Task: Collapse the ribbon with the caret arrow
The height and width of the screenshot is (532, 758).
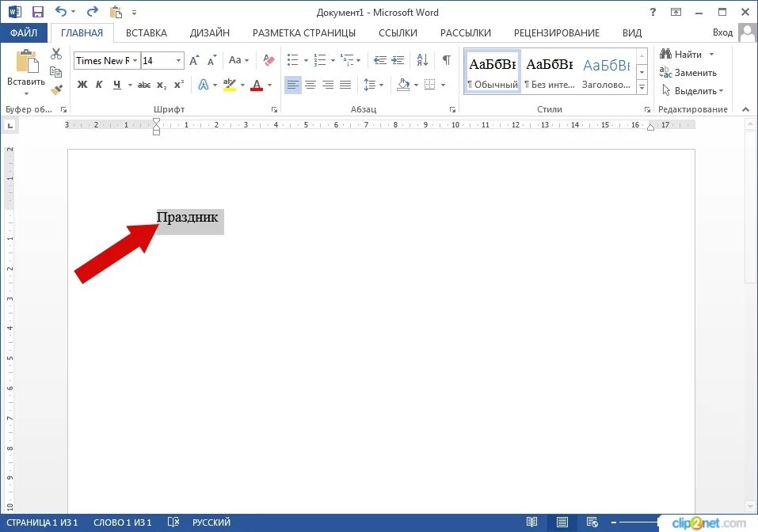Action: [x=746, y=110]
